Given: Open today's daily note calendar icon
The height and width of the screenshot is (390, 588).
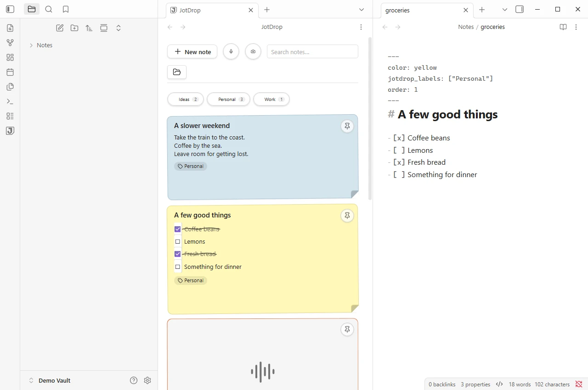Looking at the screenshot, I should (10, 72).
